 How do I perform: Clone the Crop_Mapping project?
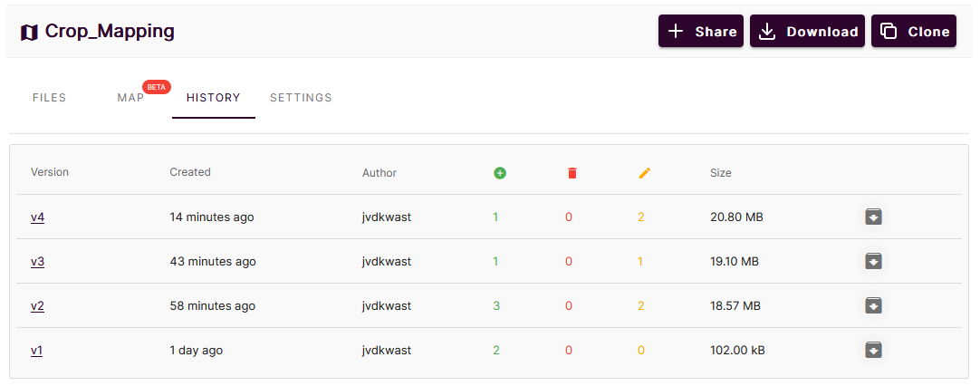coord(914,32)
